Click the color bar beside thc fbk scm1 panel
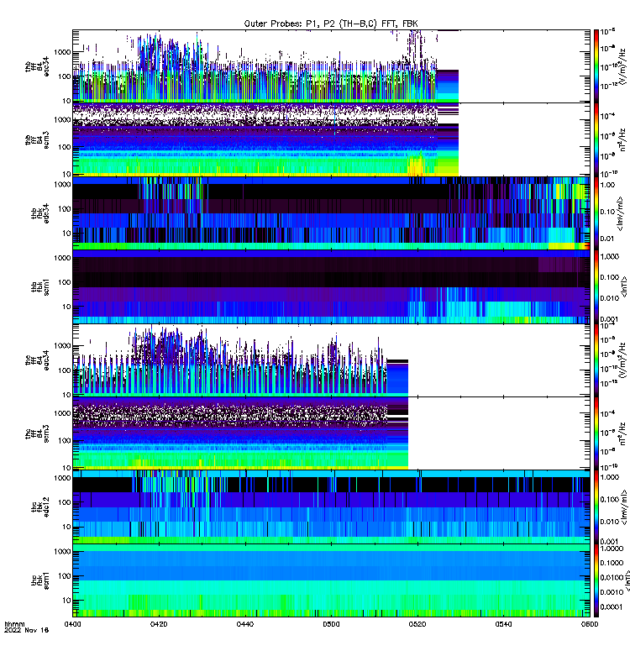 pos(596,580)
